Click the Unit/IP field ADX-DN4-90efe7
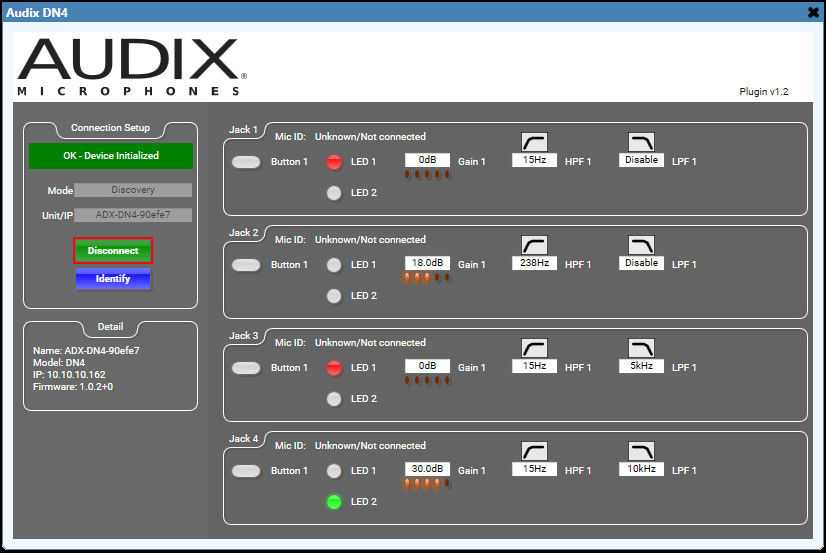Viewport: 826px width, 553px height. coord(133,215)
